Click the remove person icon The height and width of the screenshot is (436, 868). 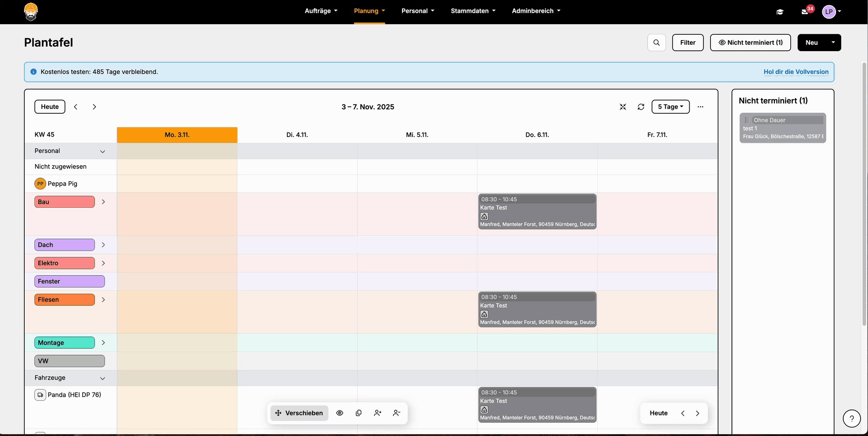pos(397,413)
